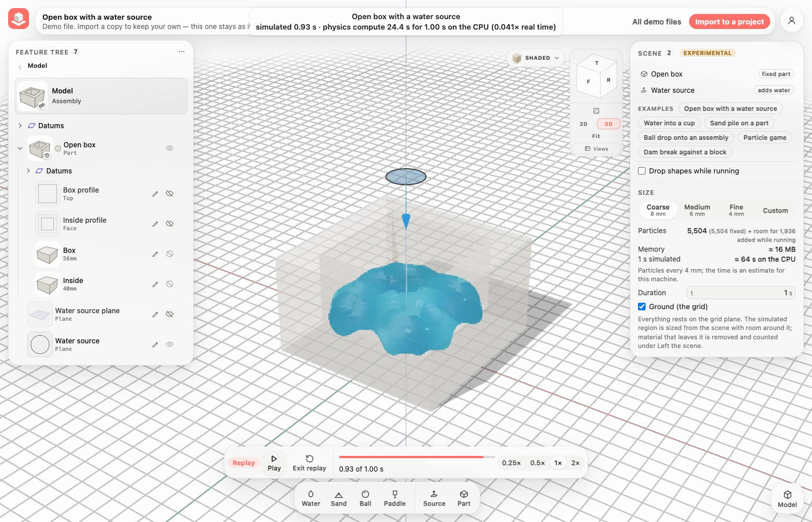Edit the Box 56mm feature
This screenshot has height=522, width=812.
tap(155, 254)
